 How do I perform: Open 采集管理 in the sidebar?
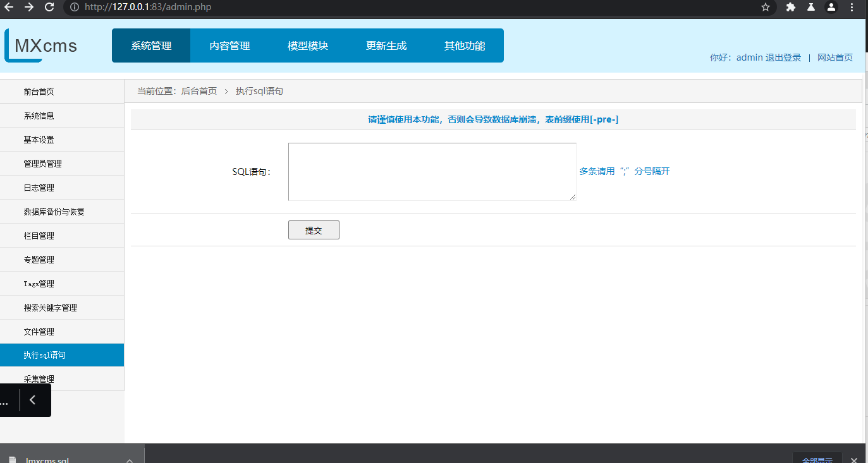[x=62, y=379]
